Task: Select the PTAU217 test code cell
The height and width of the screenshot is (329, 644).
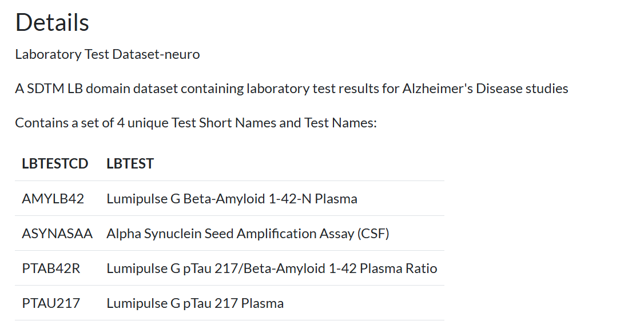Action: point(51,303)
